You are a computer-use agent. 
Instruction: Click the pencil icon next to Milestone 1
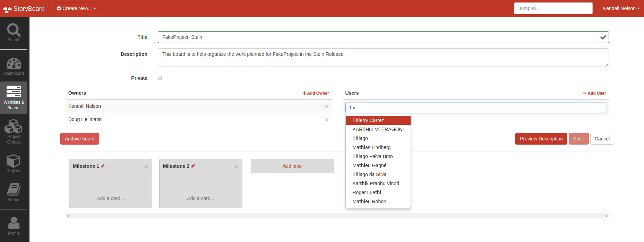103,166
